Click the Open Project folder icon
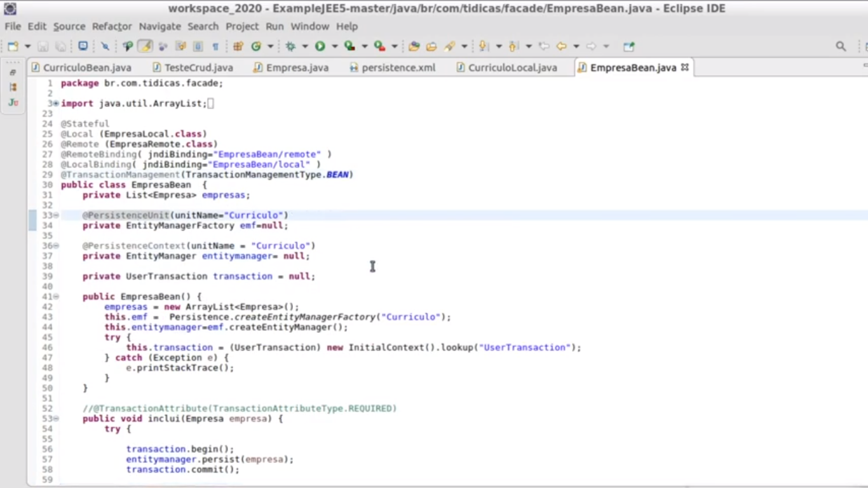This screenshot has height=488, width=868. [414, 46]
